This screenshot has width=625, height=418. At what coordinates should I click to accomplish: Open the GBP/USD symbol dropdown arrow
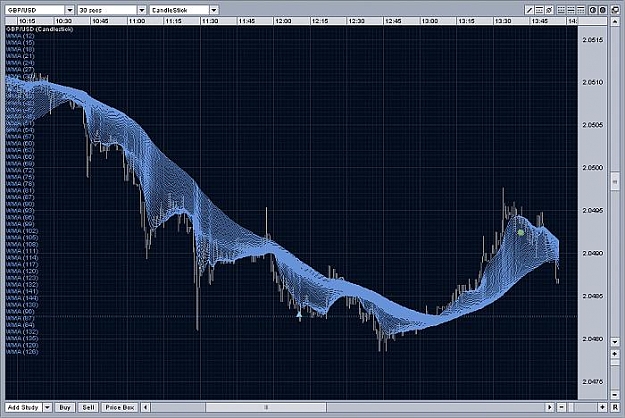(70, 10)
